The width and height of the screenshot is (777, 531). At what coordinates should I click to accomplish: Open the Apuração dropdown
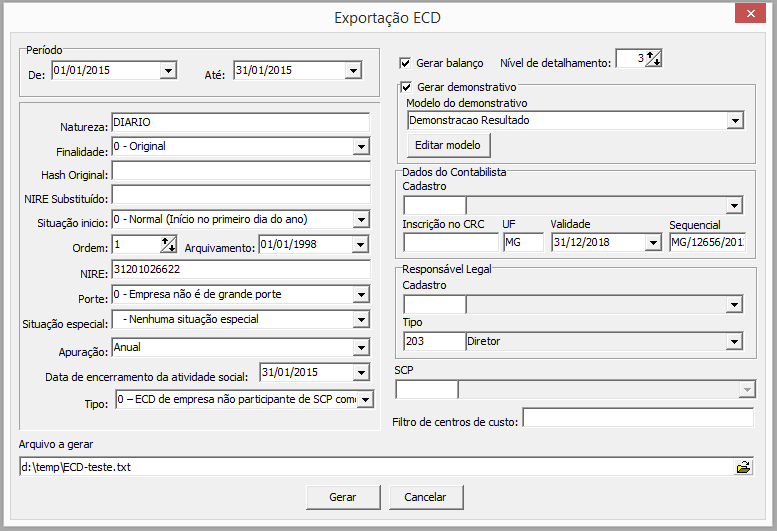361,348
